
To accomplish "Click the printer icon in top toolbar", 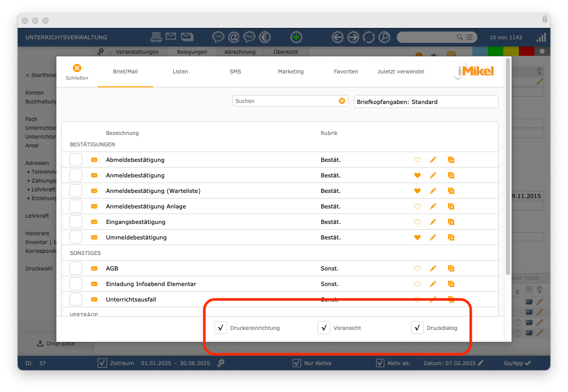I will [156, 37].
